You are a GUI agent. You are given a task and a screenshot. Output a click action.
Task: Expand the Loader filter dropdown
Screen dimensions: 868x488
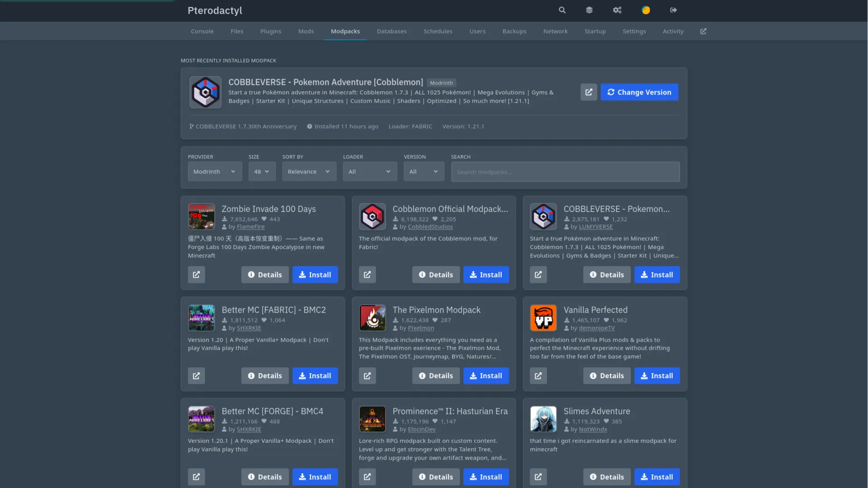coord(369,172)
